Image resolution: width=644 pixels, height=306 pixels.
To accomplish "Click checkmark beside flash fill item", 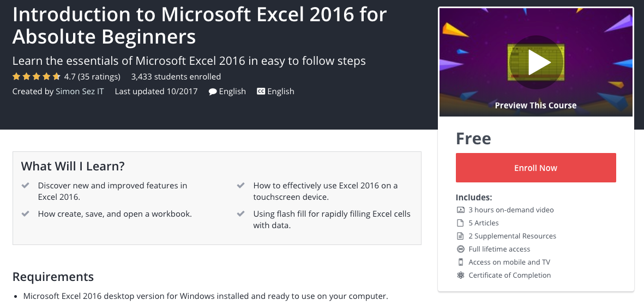I will pos(240,213).
